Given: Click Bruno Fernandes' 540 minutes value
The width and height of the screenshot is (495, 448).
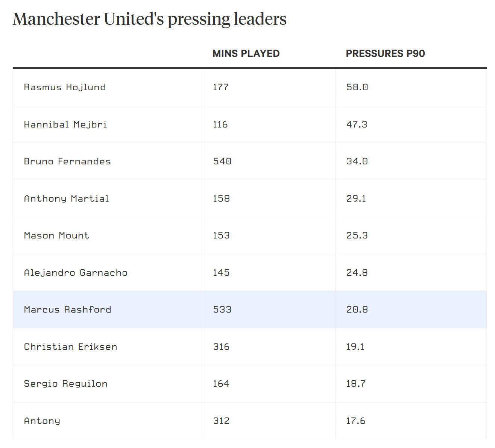Looking at the screenshot, I should click(x=222, y=161).
